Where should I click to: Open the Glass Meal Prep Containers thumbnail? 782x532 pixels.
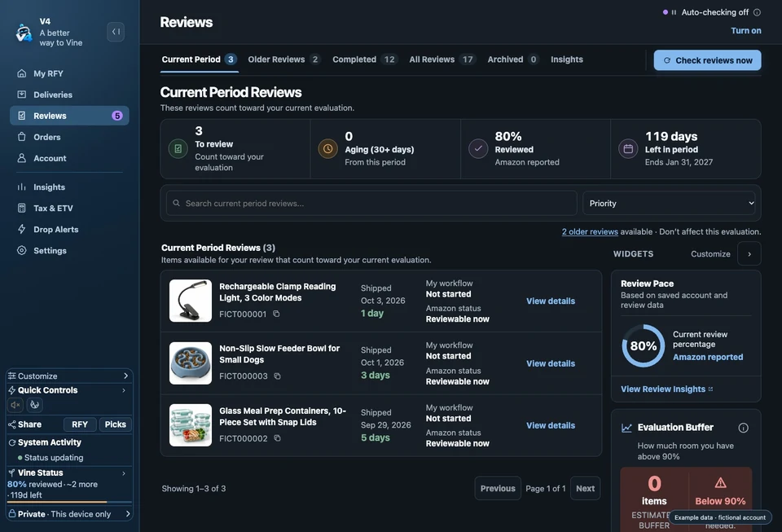tap(191, 425)
